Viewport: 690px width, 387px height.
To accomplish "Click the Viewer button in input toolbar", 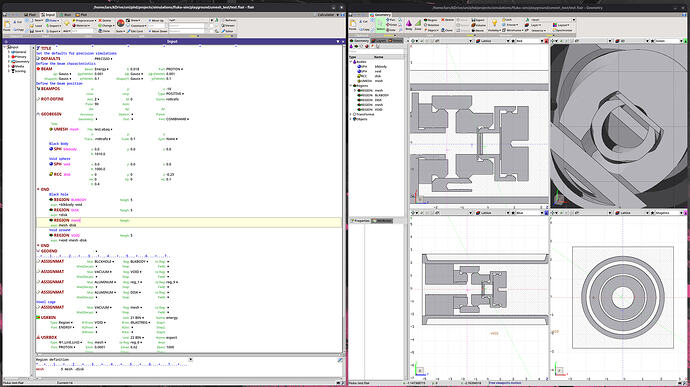I will (x=229, y=26).
